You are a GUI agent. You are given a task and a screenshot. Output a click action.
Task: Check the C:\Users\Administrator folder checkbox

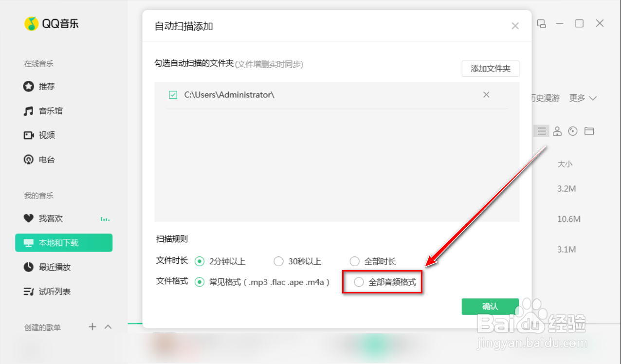pyautogui.click(x=173, y=95)
